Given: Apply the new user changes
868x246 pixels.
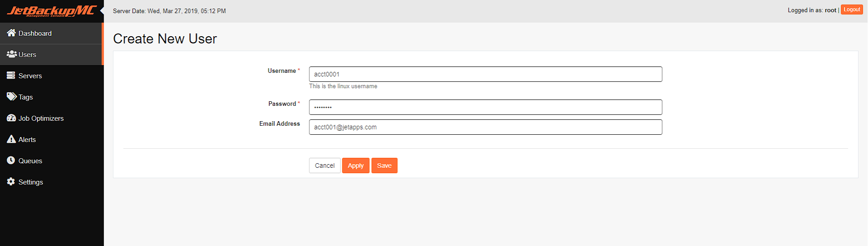Looking at the screenshot, I should pos(356,166).
